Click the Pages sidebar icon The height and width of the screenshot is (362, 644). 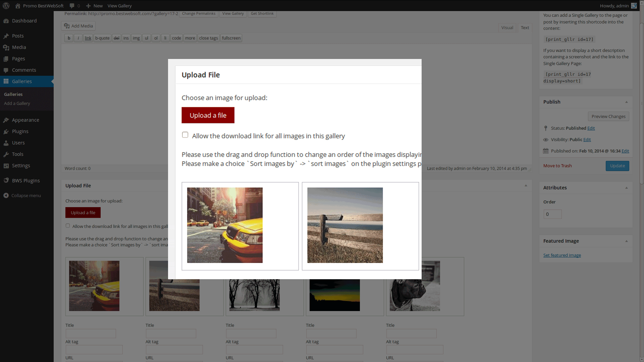[6, 59]
